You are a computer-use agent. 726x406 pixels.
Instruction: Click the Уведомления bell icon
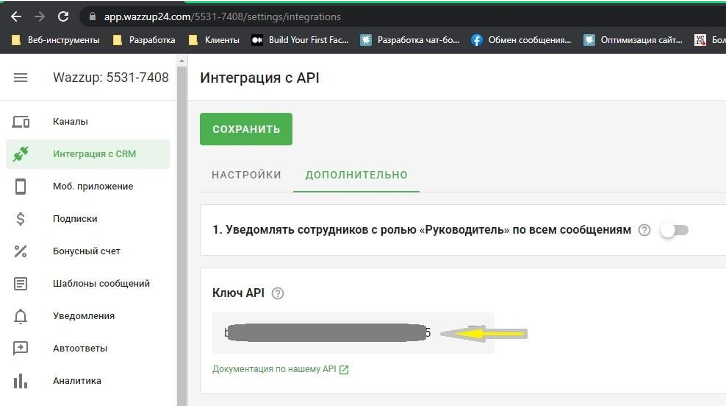tap(20, 316)
